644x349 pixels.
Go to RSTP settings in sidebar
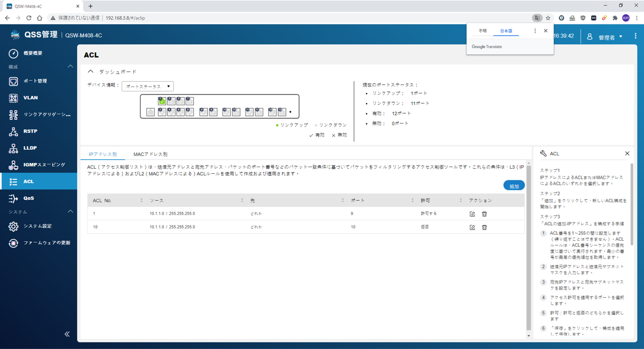30,131
